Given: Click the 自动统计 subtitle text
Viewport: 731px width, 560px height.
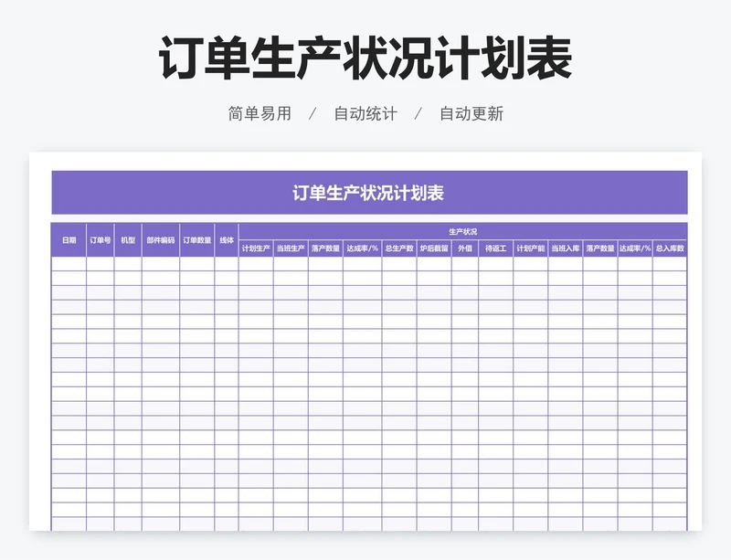Looking at the screenshot, I should [x=365, y=113].
